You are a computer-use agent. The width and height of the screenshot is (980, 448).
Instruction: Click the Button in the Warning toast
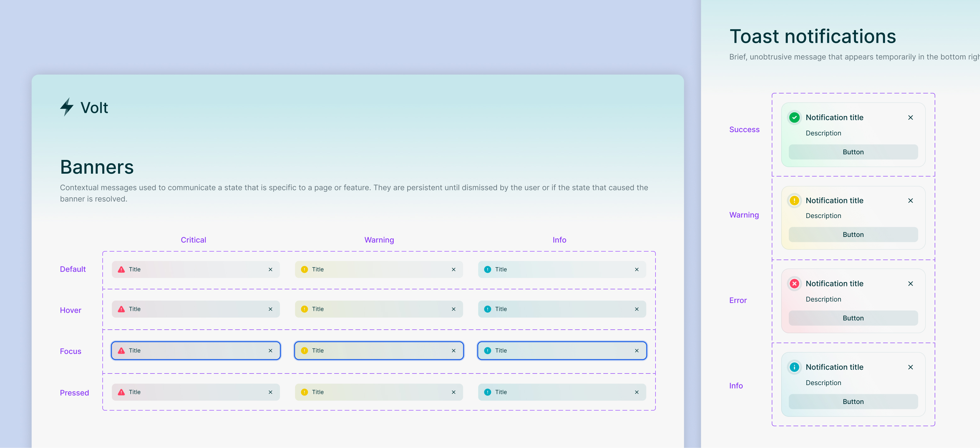tap(853, 235)
